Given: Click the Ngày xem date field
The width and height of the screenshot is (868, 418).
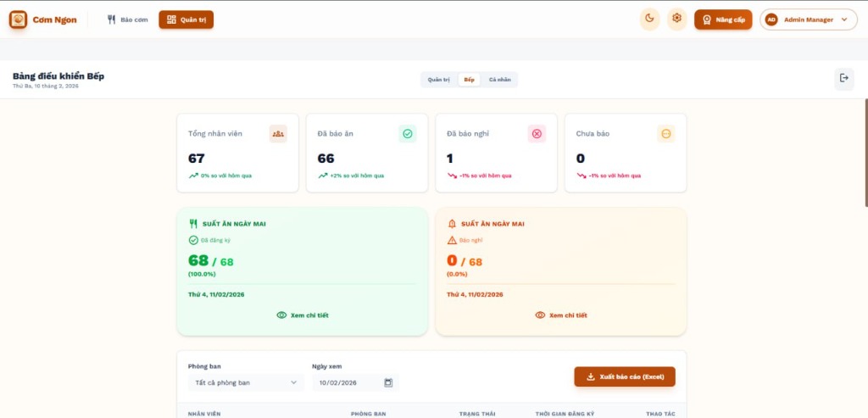Looking at the screenshot, I should [x=355, y=382].
